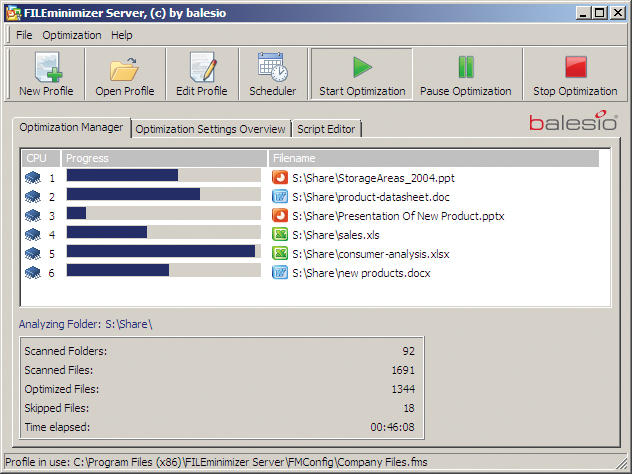Viewport: 632px width, 474px height.
Task: Click the CPU column header
Action: pos(41,158)
